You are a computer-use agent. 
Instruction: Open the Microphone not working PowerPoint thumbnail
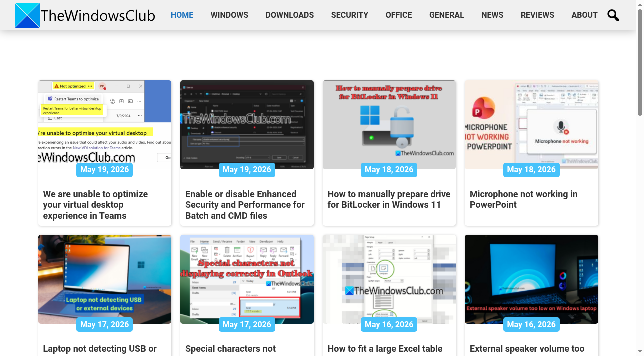531,124
